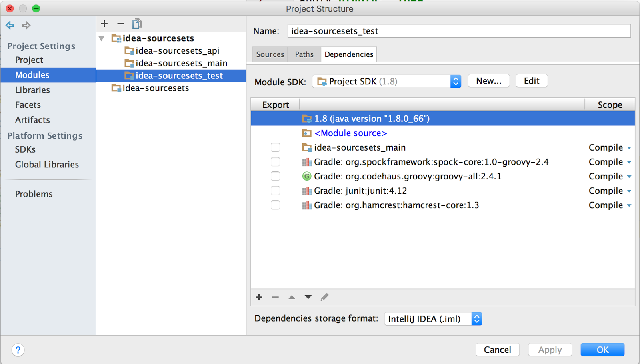The height and width of the screenshot is (364, 640).
Task: Switch to the Sources tab
Action: click(x=270, y=54)
